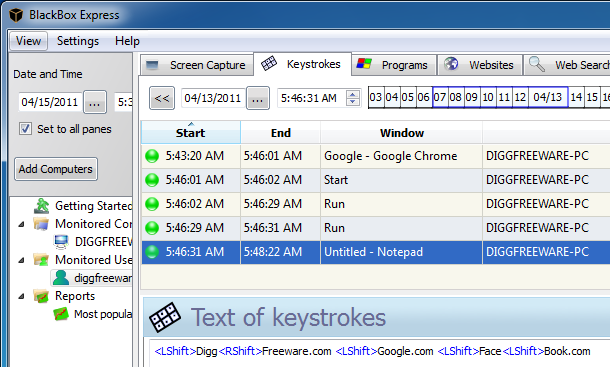Image resolution: width=610 pixels, height=367 pixels.
Task: Select day 04/13 on the date timeline
Action: coord(547,97)
